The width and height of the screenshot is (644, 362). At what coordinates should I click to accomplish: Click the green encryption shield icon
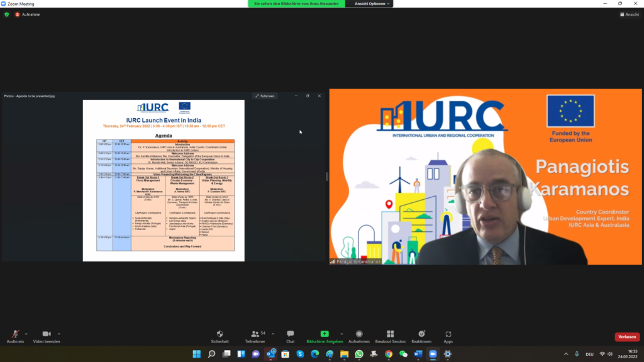7,14
